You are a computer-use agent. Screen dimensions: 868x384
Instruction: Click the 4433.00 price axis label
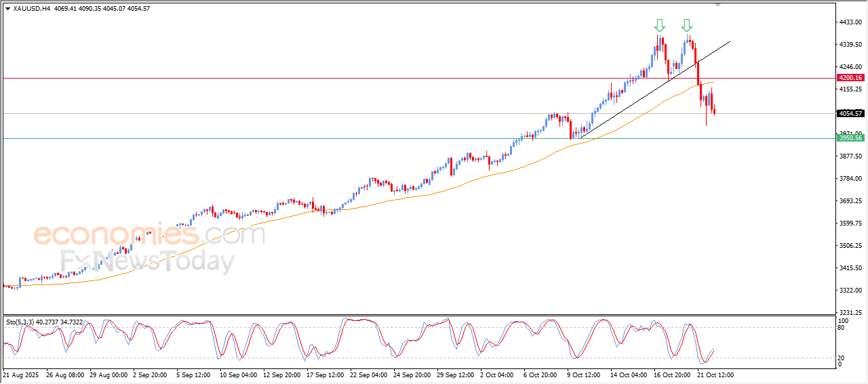(x=850, y=22)
